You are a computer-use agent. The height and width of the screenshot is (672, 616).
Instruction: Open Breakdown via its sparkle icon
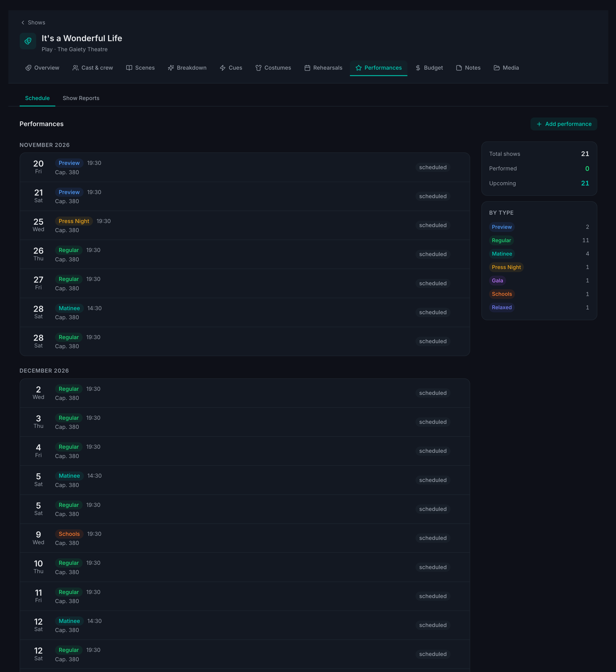(x=171, y=68)
